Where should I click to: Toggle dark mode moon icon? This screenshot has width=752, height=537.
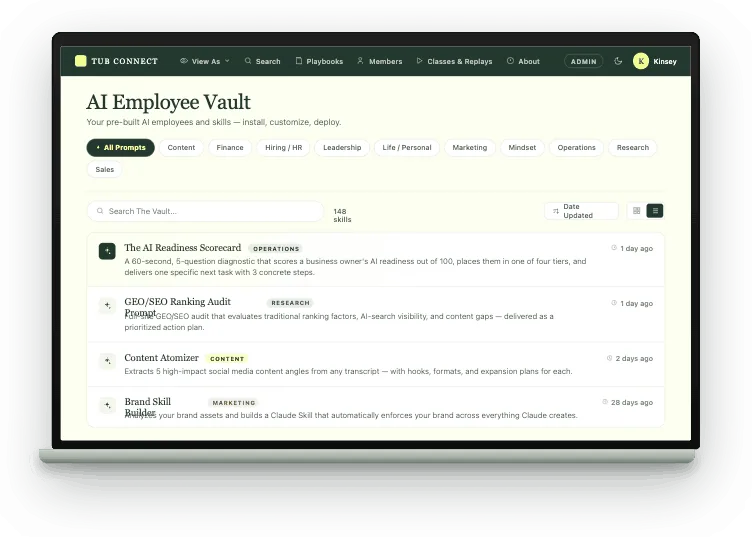(618, 61)
